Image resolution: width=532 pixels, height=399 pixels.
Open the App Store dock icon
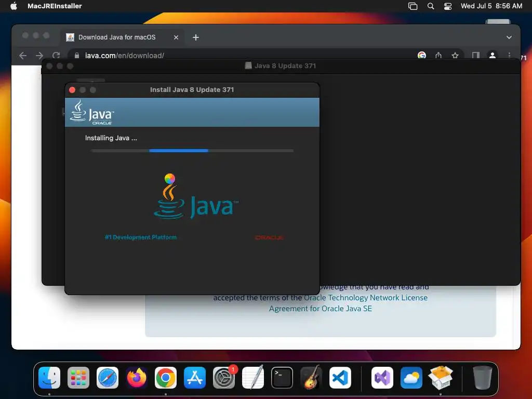coord(195,378)
